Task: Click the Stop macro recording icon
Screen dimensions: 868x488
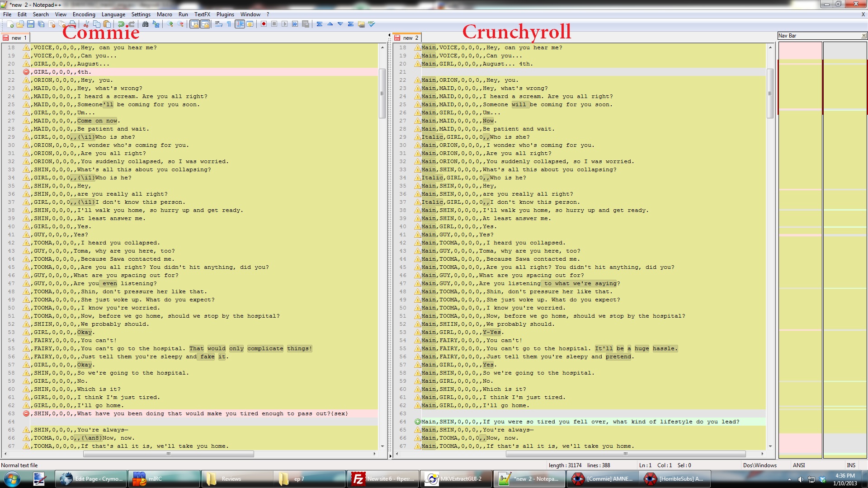Action: coord(274,24)
